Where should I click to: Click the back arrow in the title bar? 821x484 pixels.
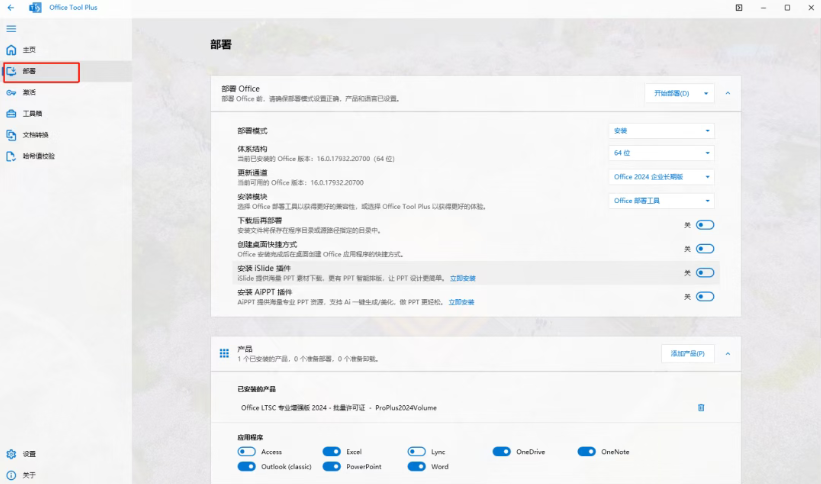[x=11, y=8]
